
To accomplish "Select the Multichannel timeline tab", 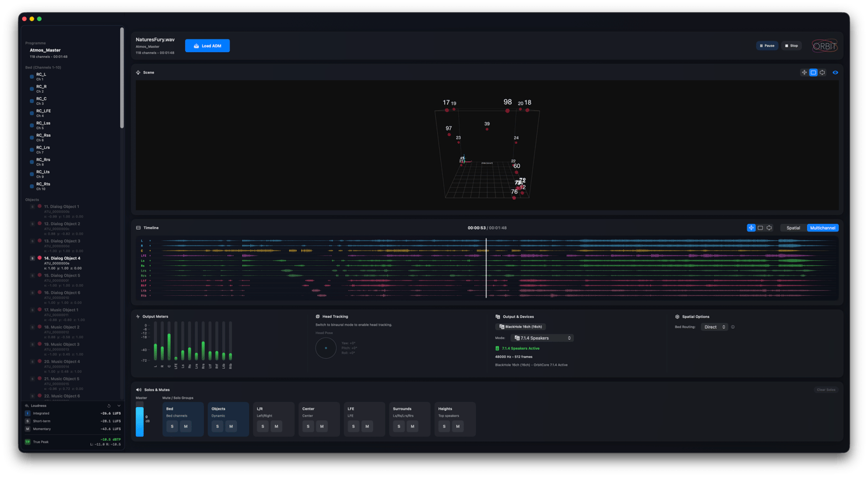I will [824, 228].
